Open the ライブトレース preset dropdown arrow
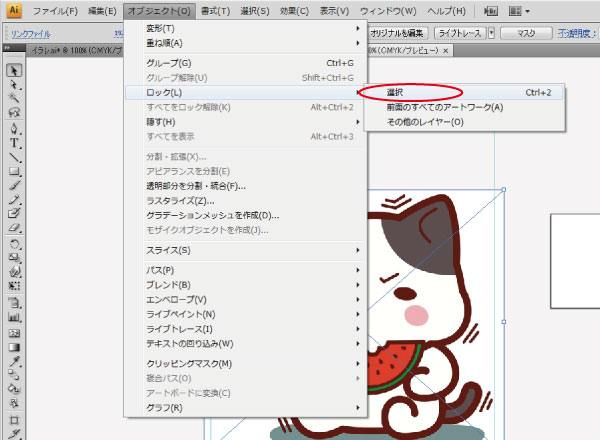This screenshot has width=600, height=440. pos(491,33)
